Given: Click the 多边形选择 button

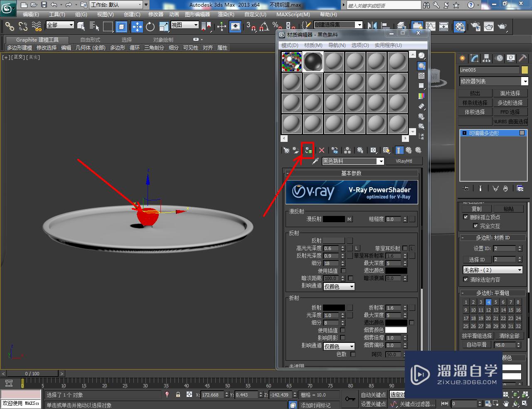Looking at the screenshot, I should pyautogui.click(x=510, y=103).
